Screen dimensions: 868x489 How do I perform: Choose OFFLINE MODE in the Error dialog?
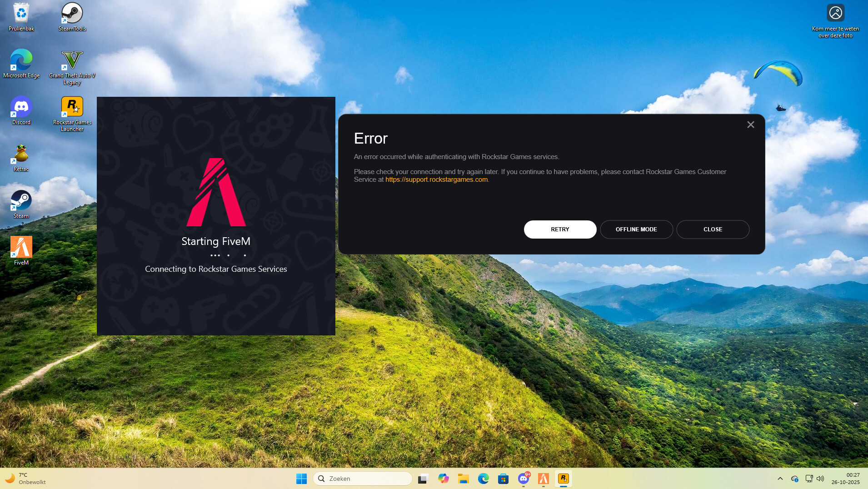636,230
